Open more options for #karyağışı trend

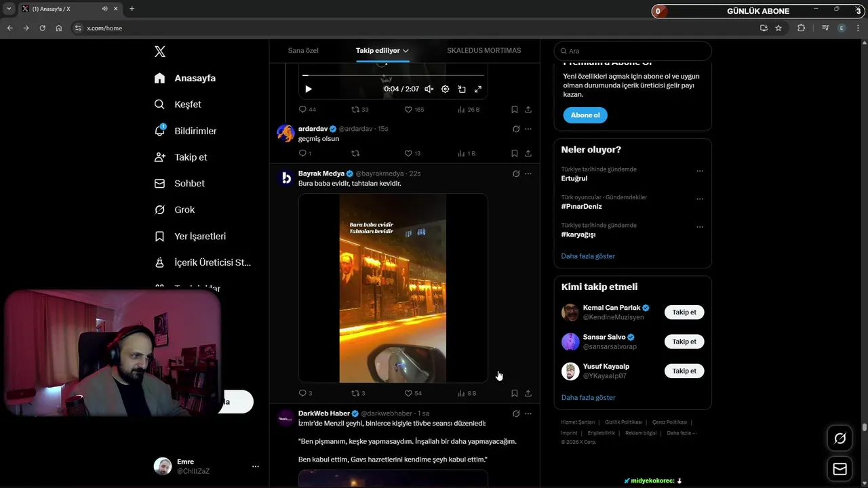coord(700,227)
